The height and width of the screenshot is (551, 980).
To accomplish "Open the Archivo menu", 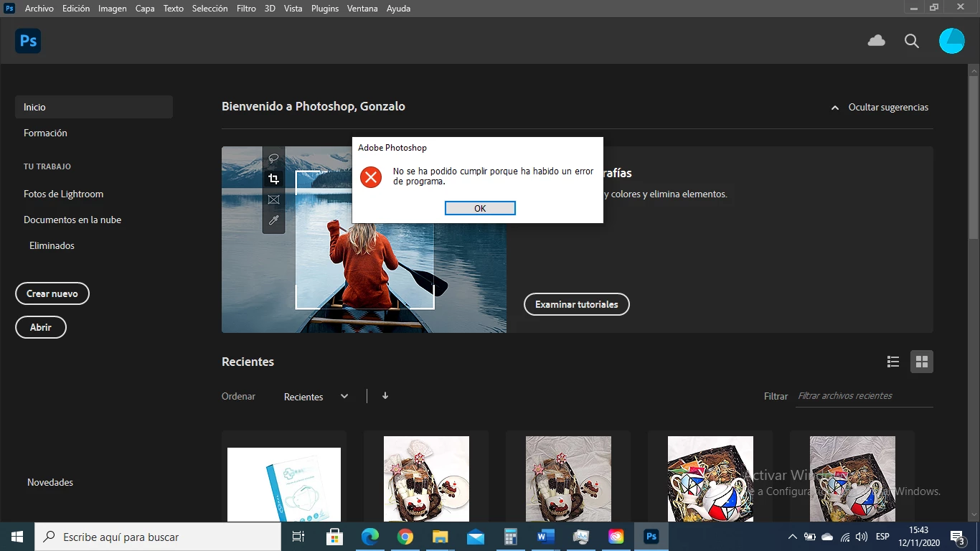I will 39,9.
